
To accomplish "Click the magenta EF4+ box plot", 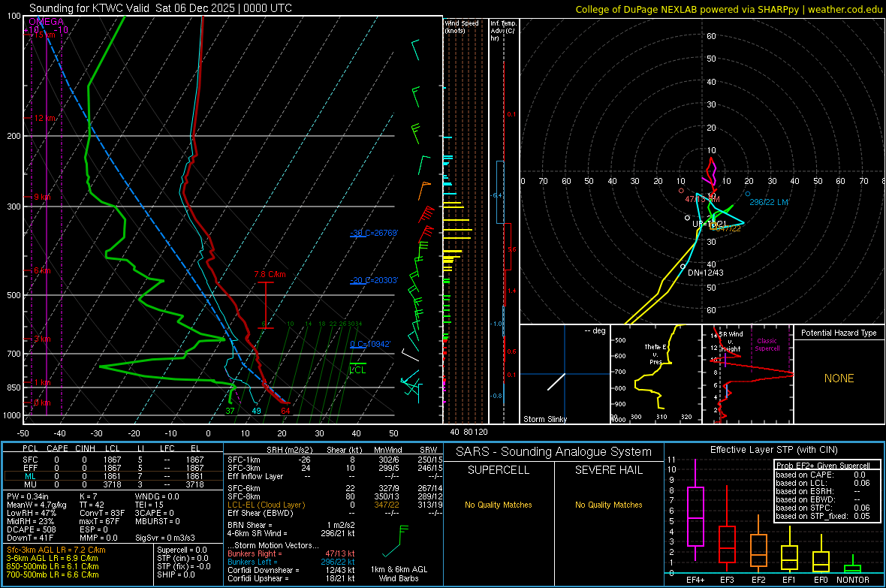I will 695,511.
